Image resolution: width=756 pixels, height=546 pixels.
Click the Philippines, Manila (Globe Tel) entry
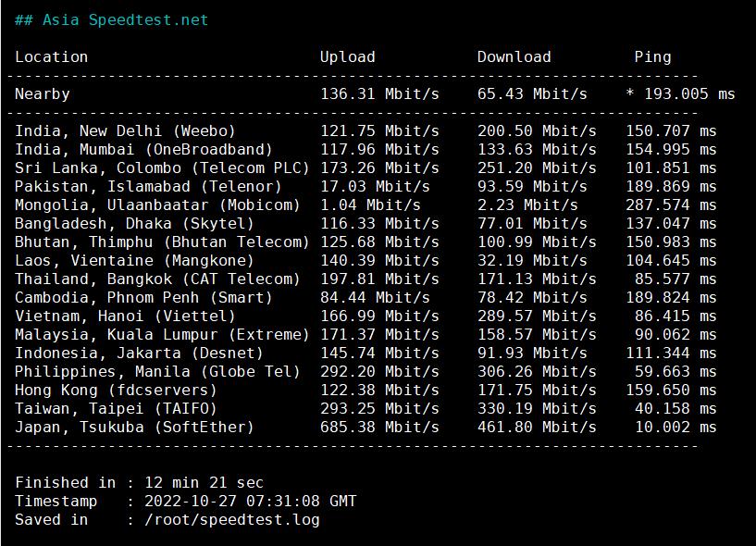point(157,372)
